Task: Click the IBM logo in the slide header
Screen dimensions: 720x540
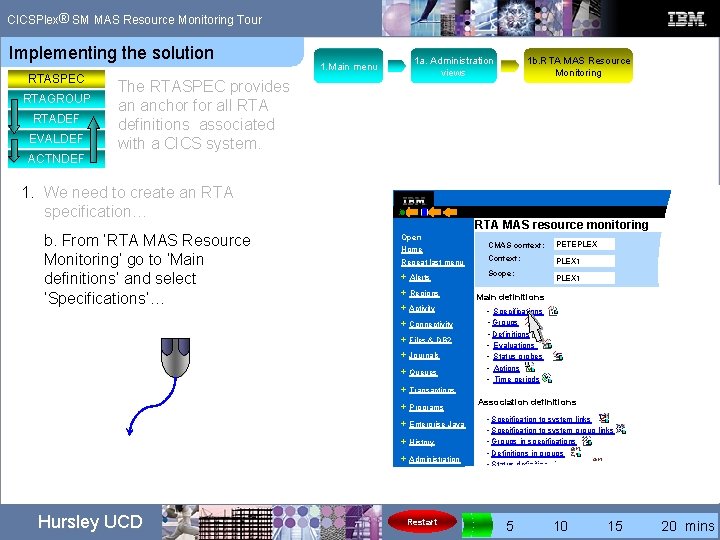Action: [x=686, y=19]
